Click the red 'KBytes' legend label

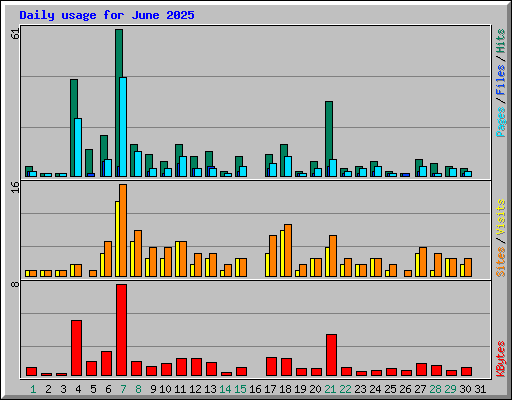tap(500, 359)
